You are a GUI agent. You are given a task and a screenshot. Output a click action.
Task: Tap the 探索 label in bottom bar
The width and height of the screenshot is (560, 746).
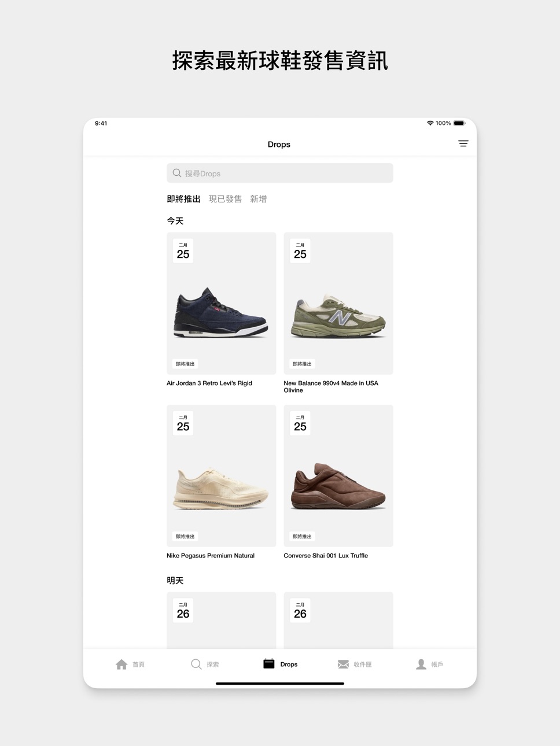point(213,664)
